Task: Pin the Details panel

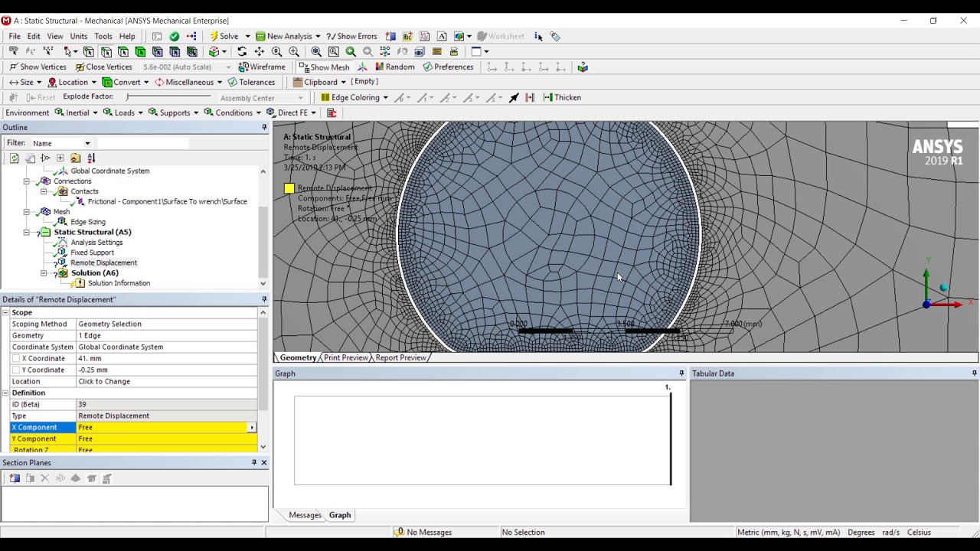Action: [264, 299]
